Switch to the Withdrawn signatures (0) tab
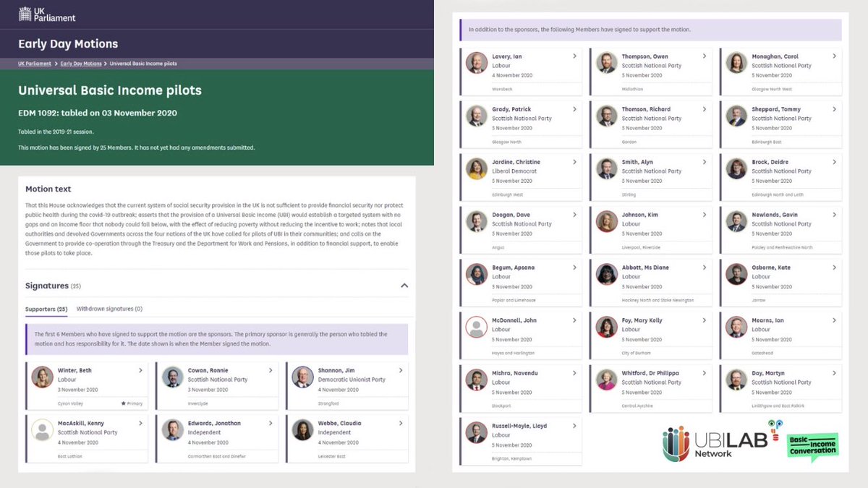 click(109, 309)
